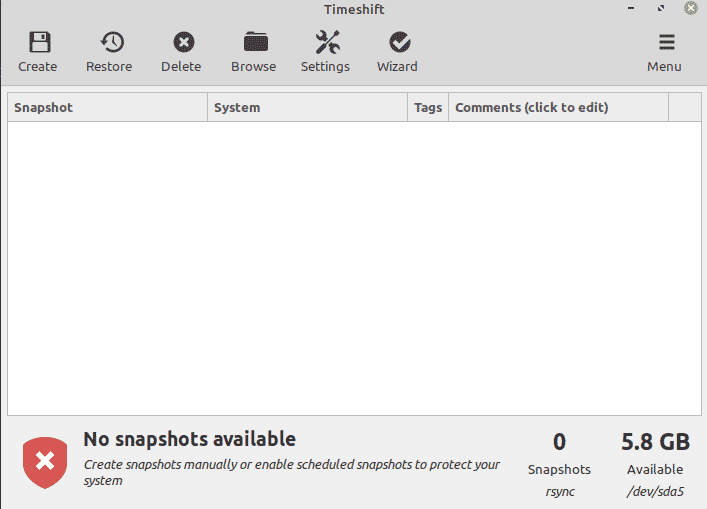Click the Tags column header
This screenshot has height=509, width=707.
click(x=428, y=107)
